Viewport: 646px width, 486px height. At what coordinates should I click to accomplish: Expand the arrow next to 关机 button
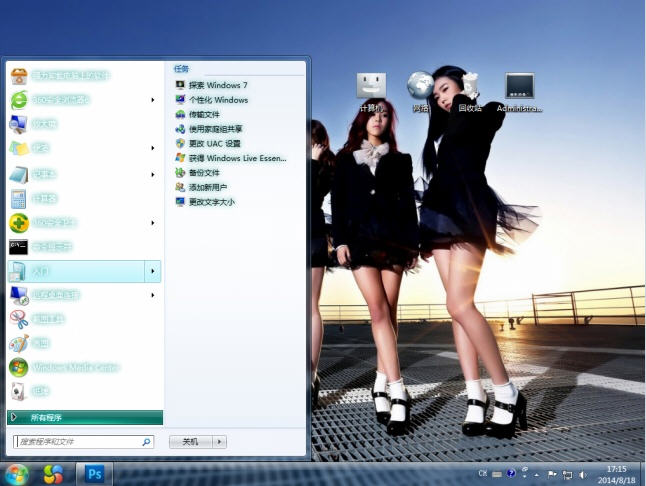coord(220,441)
